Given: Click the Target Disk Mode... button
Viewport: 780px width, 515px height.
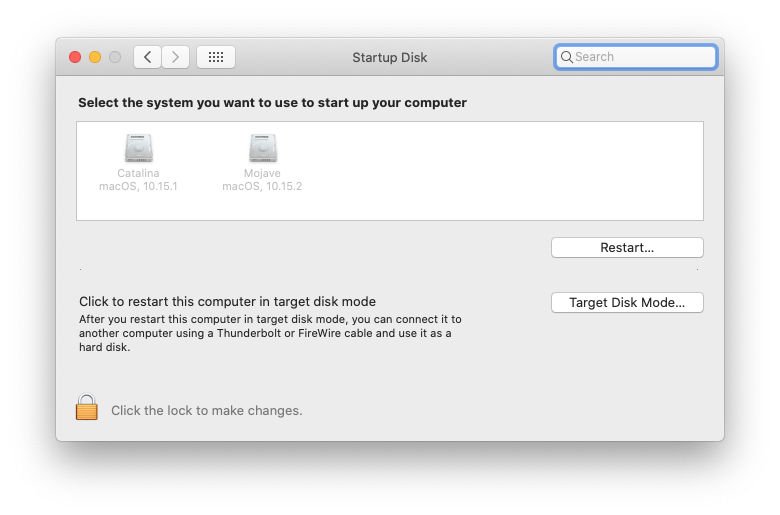Looking at the screenshot, I should coord(627,303).
